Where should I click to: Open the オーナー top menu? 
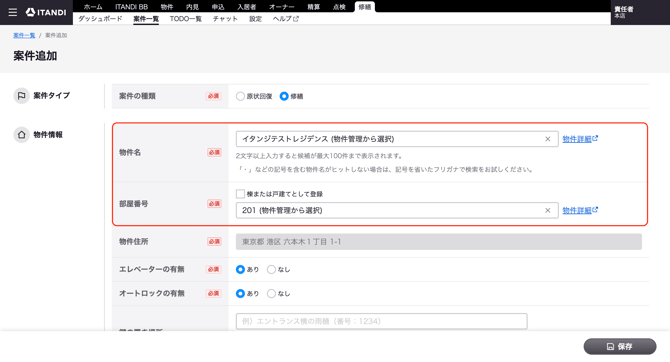tap(282, 7)
